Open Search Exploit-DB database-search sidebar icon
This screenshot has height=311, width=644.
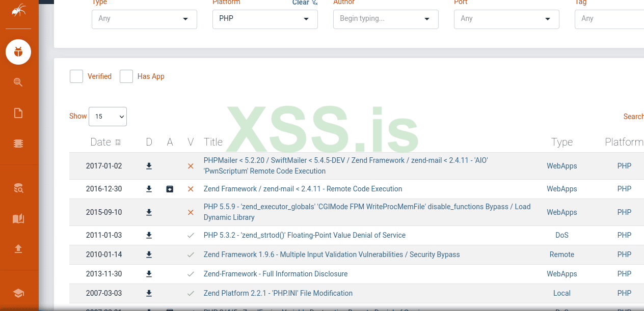click(x=18, y=188)
